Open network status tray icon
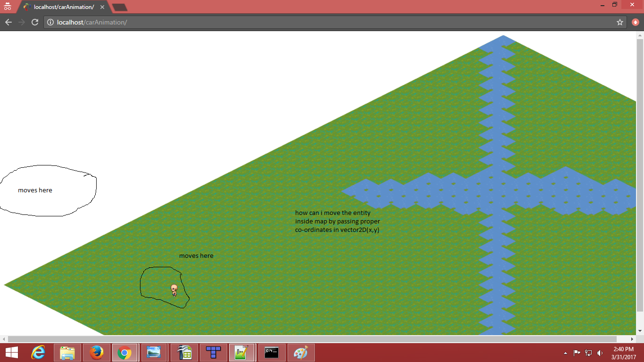 588,353
